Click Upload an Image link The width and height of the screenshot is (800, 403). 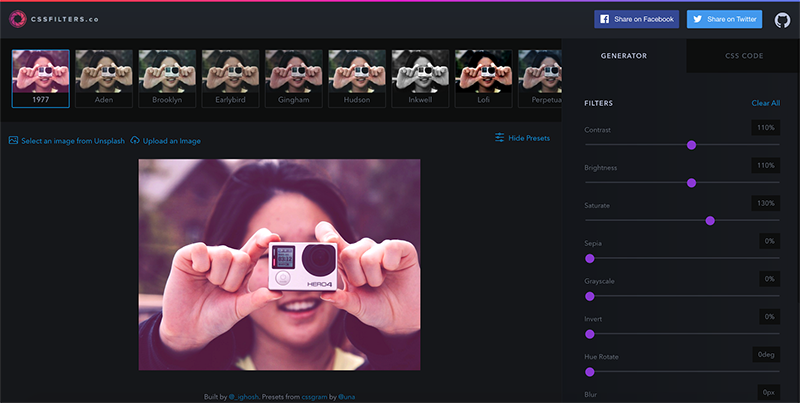tap(165, 141)
